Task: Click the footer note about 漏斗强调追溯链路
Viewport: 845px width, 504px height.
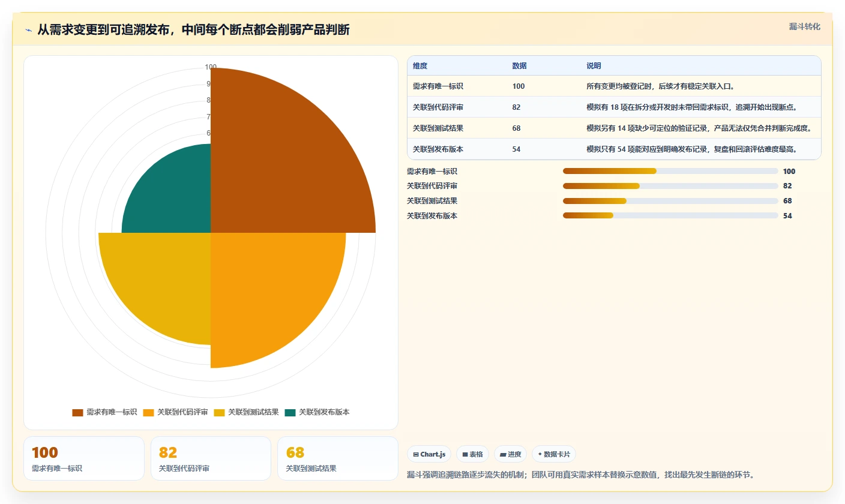Action: 580,475
